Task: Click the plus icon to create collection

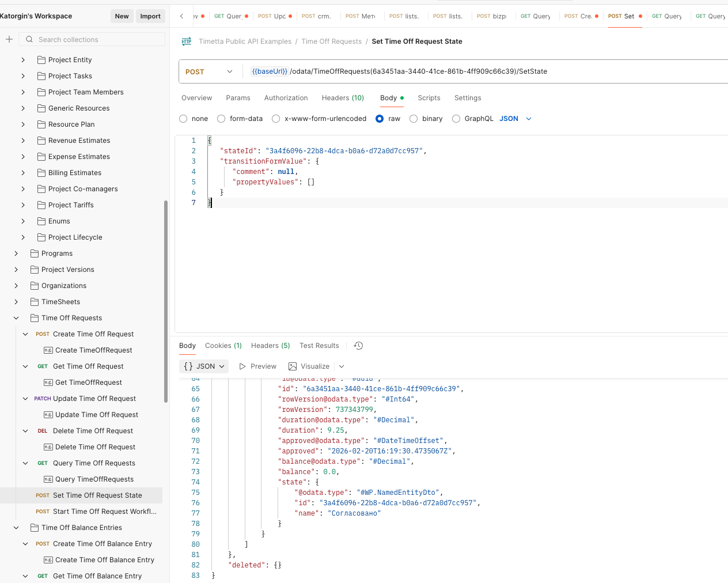Action: point(9,39)
